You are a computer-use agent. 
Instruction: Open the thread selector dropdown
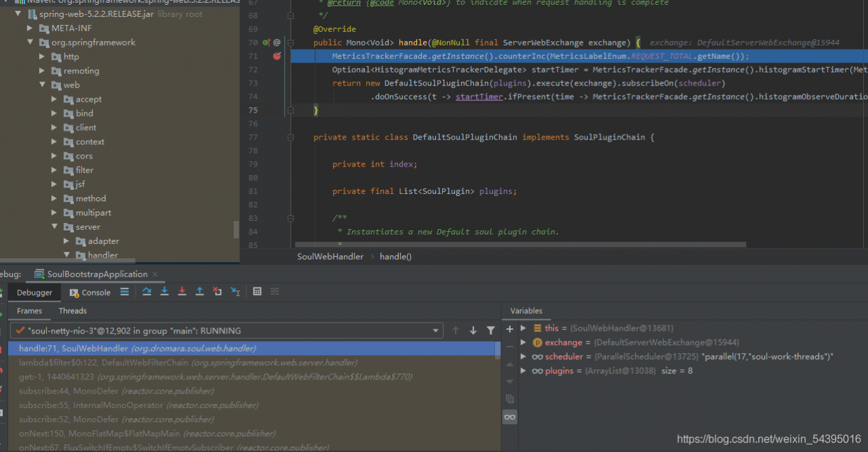[436, 331]
